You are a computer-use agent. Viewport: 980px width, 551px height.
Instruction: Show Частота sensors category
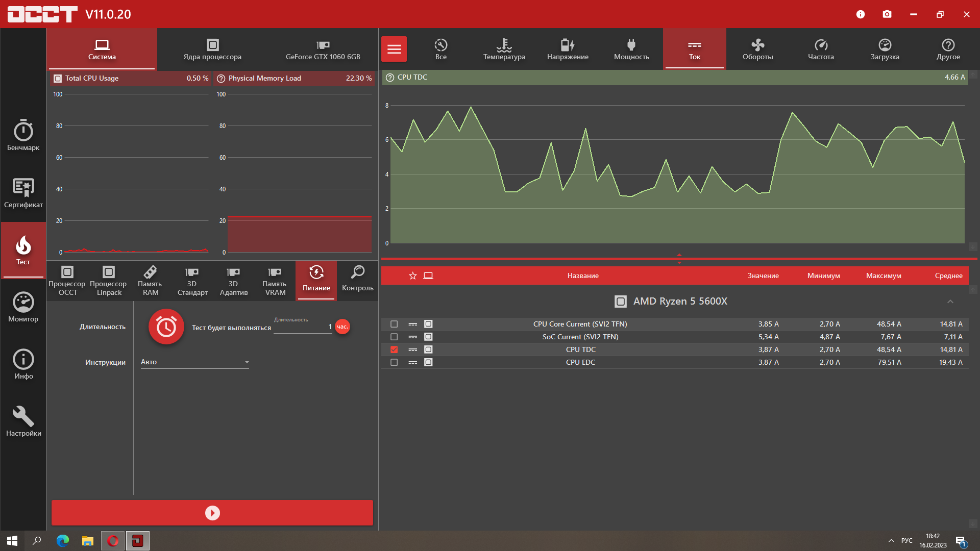point(821,49)
